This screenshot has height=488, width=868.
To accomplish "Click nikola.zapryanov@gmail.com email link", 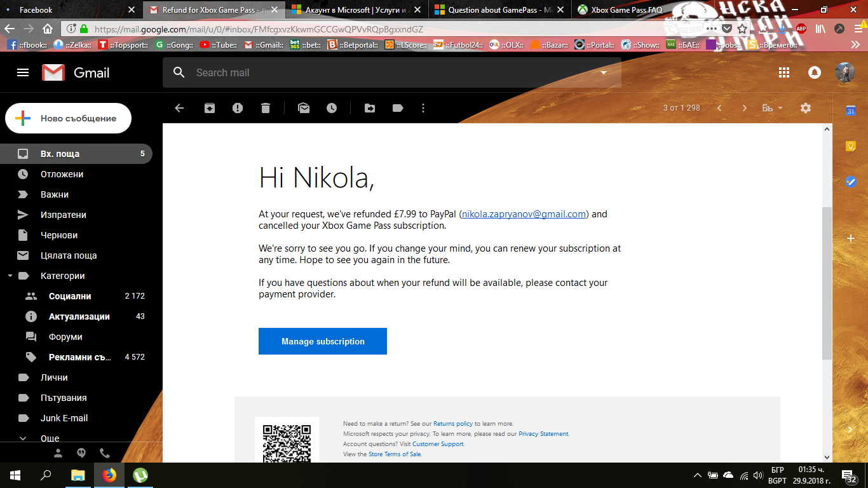I will [x=524, y=214].
